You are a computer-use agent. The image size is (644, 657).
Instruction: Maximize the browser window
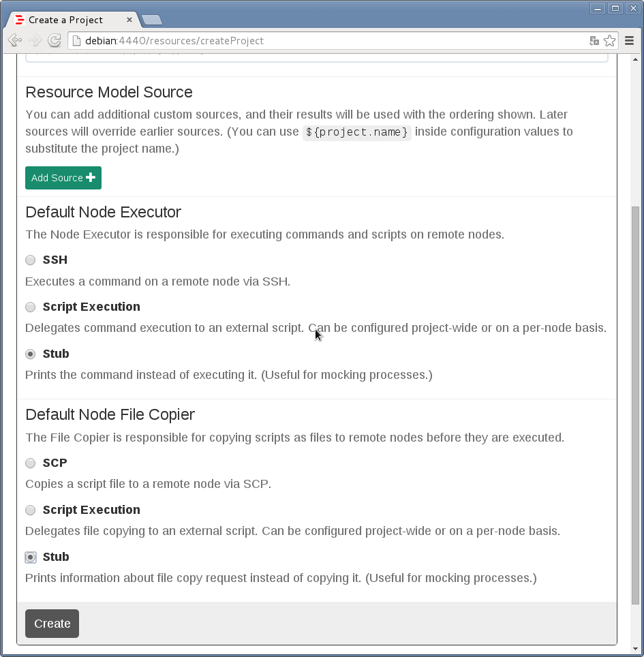click(615, 8)
